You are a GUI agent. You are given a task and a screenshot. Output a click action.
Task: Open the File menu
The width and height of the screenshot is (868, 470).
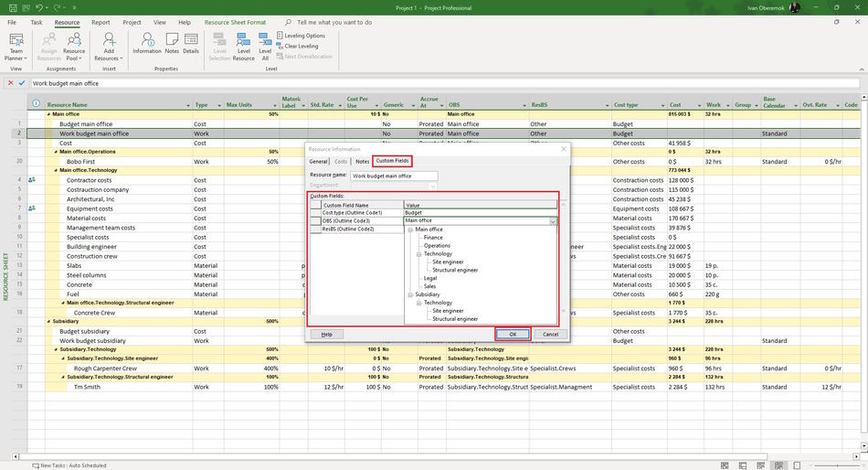click(x=12, y=22)
